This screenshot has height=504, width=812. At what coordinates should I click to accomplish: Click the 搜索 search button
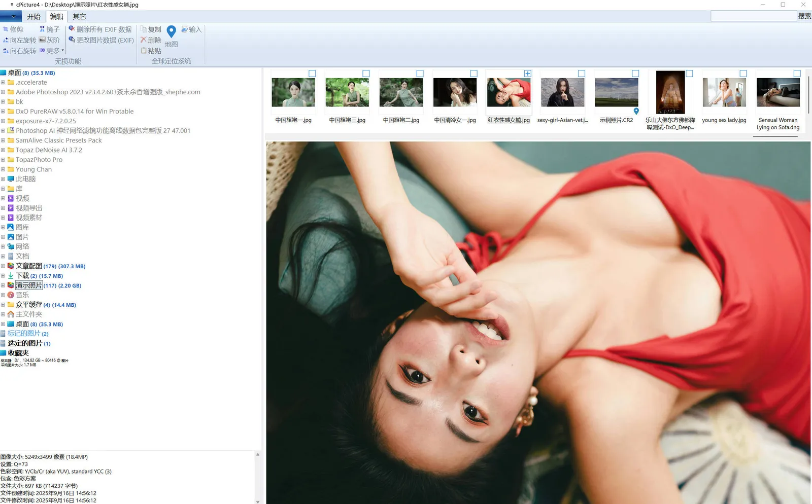tap(804, 16)
